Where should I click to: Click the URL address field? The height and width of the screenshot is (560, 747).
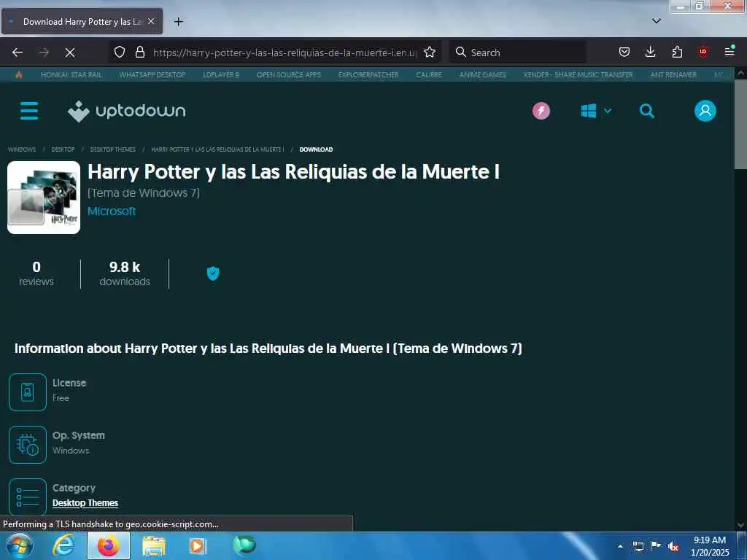point(285,52)
